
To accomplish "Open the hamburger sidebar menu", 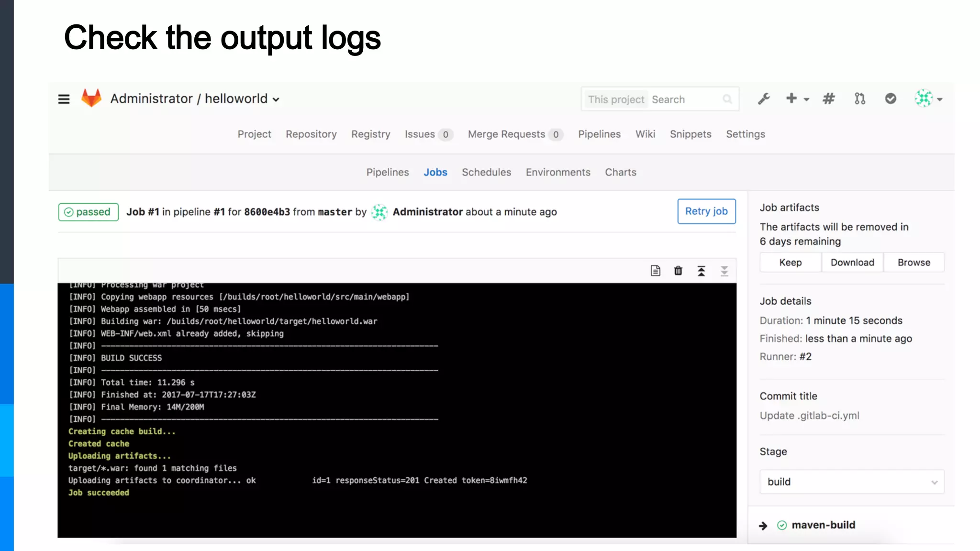I will [x=64, y=99].
